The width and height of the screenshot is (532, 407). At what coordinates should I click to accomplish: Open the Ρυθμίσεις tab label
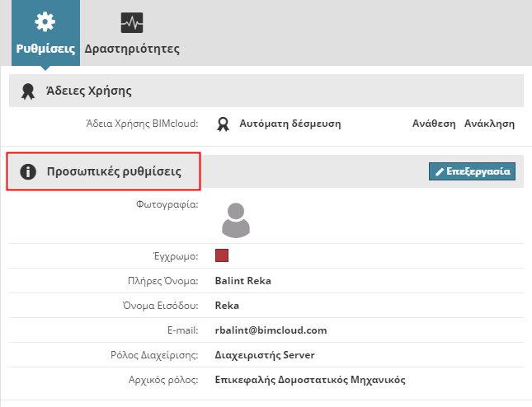46,49
